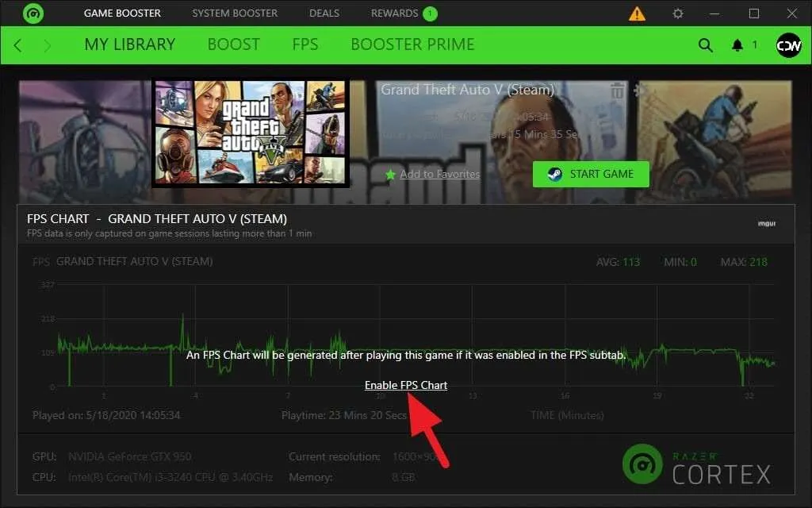The width and height of the screenshot is (812, 508).
Task: Switch to the System Booster tab
Action: (x=235, y=13)
